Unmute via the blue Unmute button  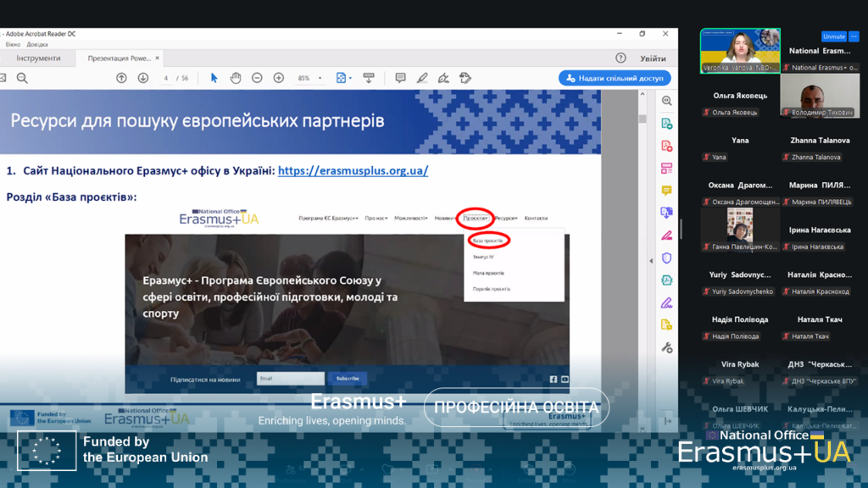[834, 36]
